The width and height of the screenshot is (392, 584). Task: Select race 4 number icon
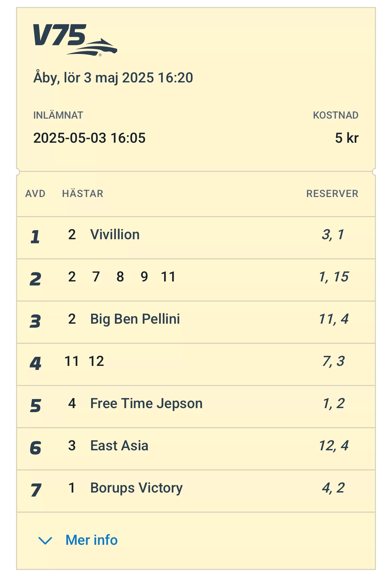tap(35, 363)
